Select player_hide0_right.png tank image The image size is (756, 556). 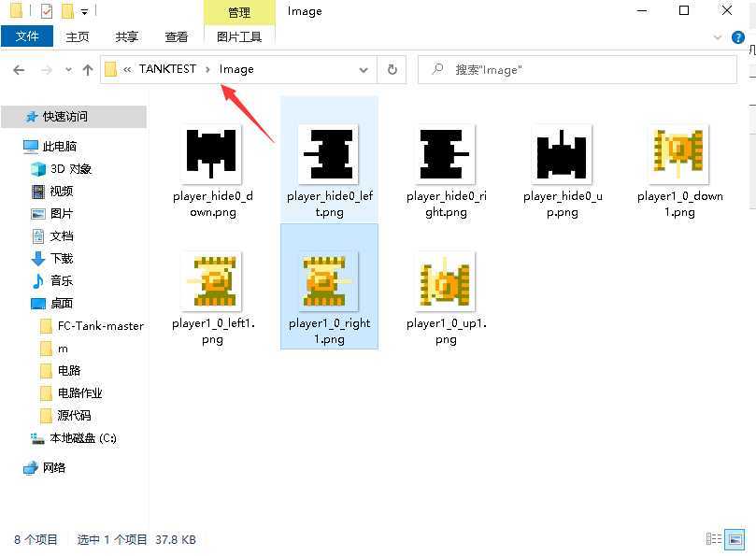[446, 154]
